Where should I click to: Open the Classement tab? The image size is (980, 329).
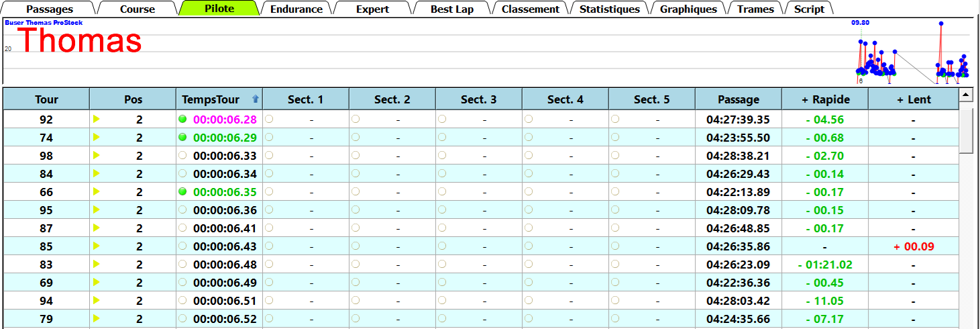pos(530,9)
